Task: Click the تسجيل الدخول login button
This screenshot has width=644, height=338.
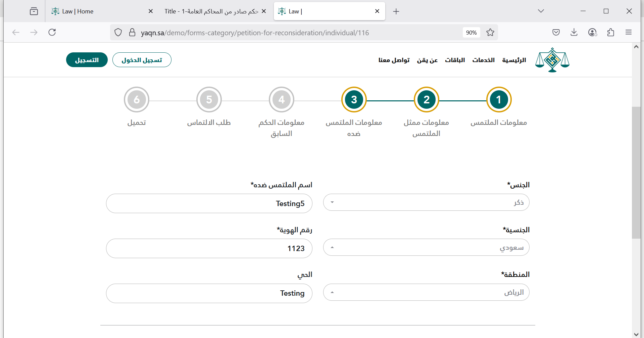Action: click(142, 60)
